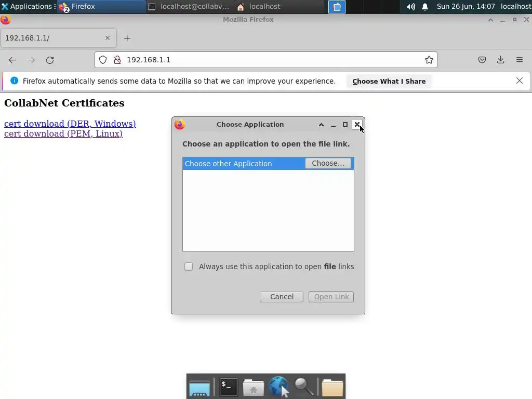
Task: Go back using the browser back arrow
Action: [12, 60]
